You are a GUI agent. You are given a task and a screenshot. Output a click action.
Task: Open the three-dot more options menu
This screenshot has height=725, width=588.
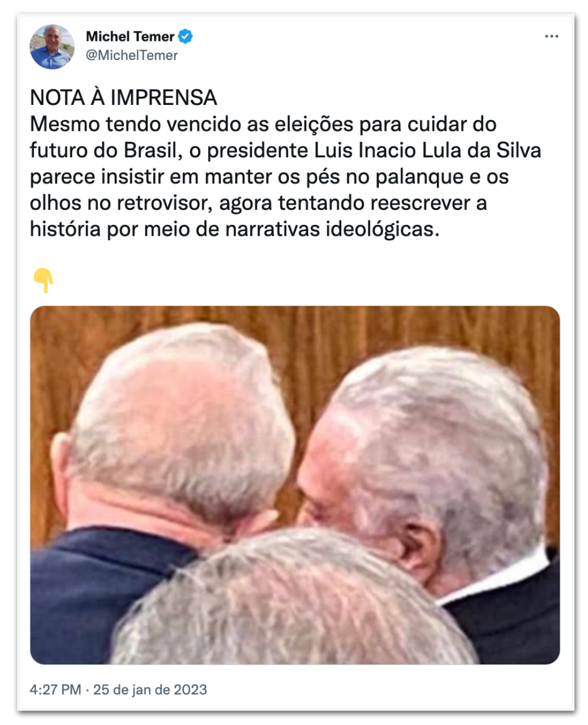(x=552, y=36)
